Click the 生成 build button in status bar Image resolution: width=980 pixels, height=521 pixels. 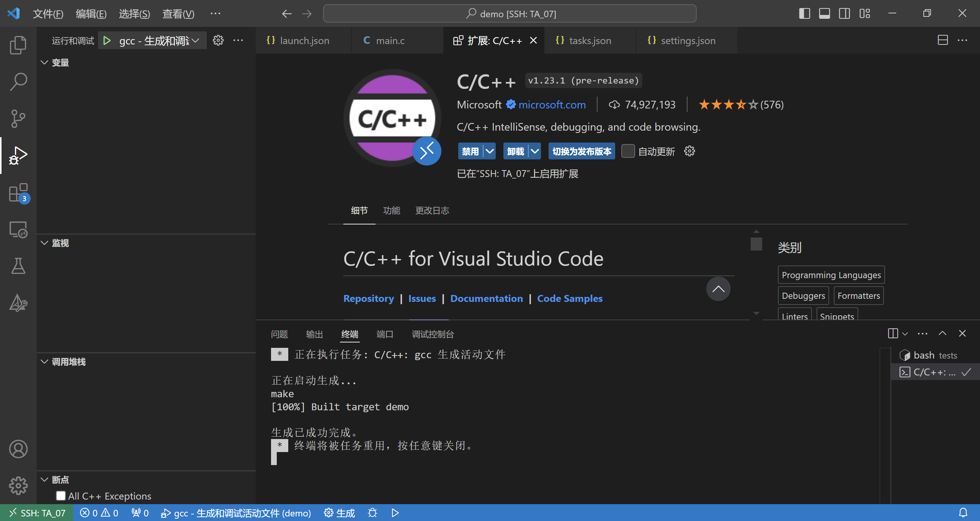click(339, 513)
